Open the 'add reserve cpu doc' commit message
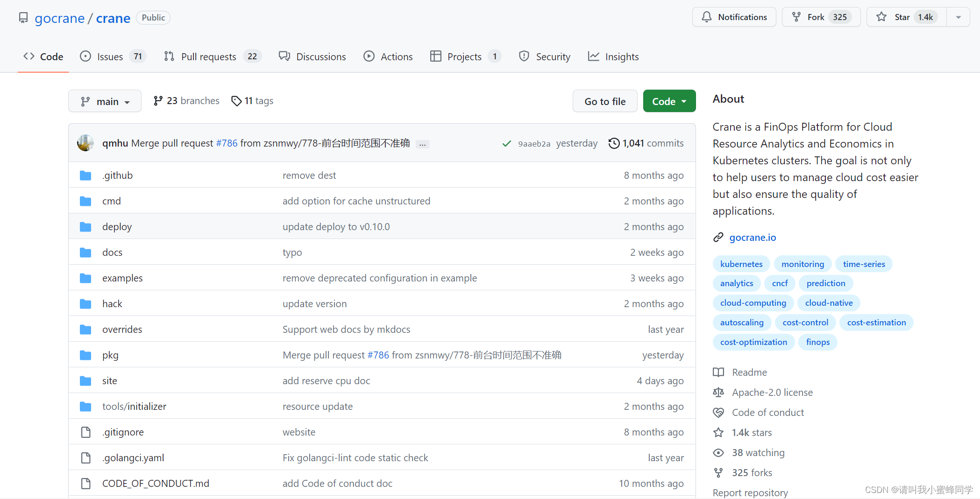This screenshot has height=499, width=980. tap(326, 381)
